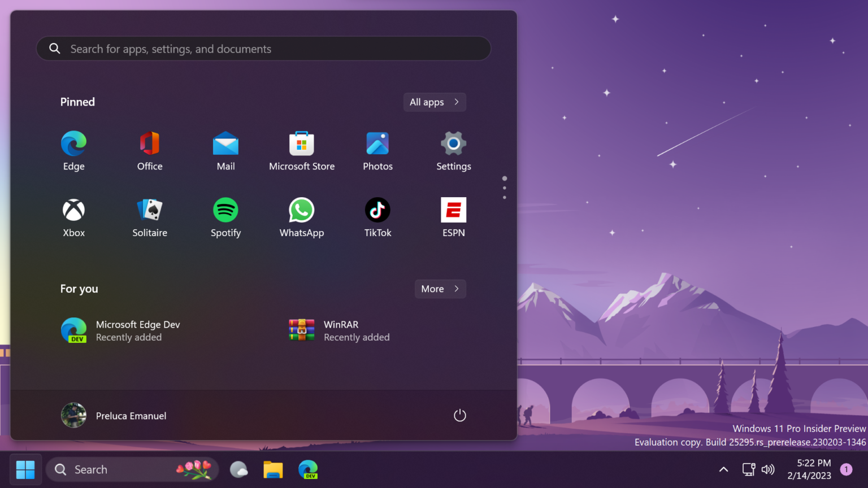This screenshot has width=868, height=488.
Task: Click the Start menu search field
Action: (x=263, y=49)
